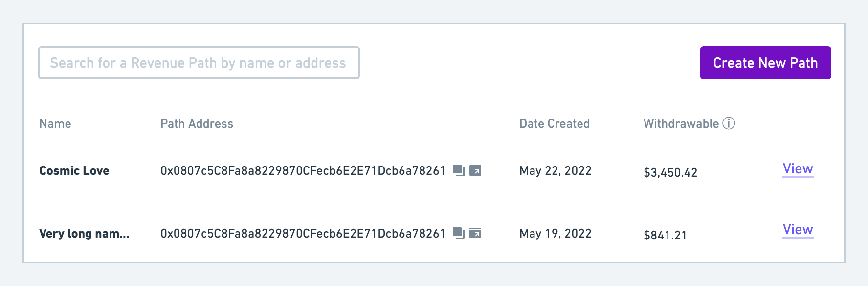Click the second row's path address text

pos(303,234)
